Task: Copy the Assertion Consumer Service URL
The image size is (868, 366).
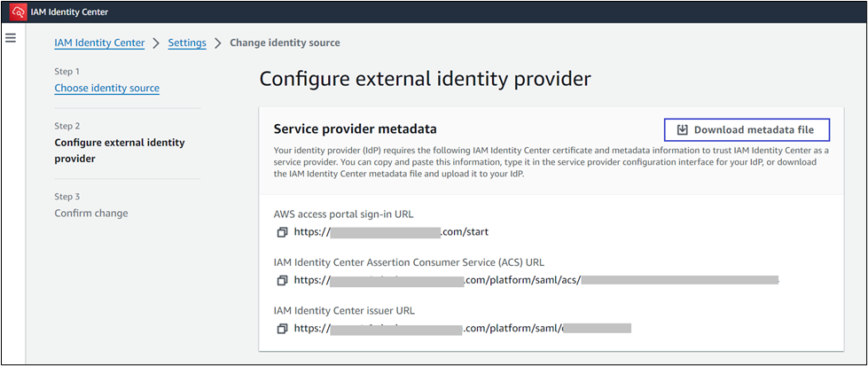Action: (x=282, y=280)
